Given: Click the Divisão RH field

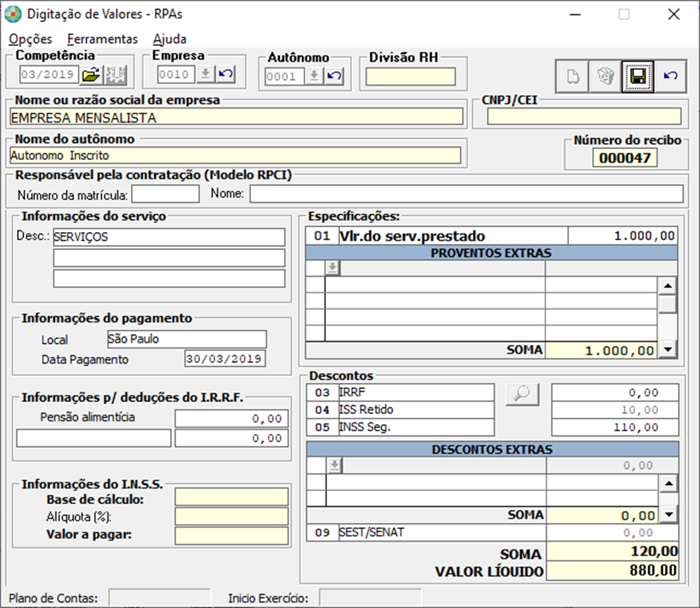Looking at the screenshot, I should [x=411, y=76].
